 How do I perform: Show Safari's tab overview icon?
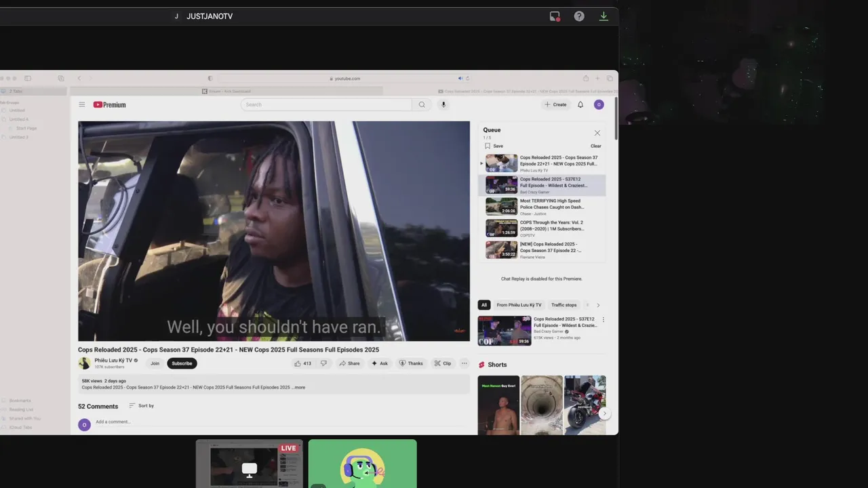click(610, 79)
